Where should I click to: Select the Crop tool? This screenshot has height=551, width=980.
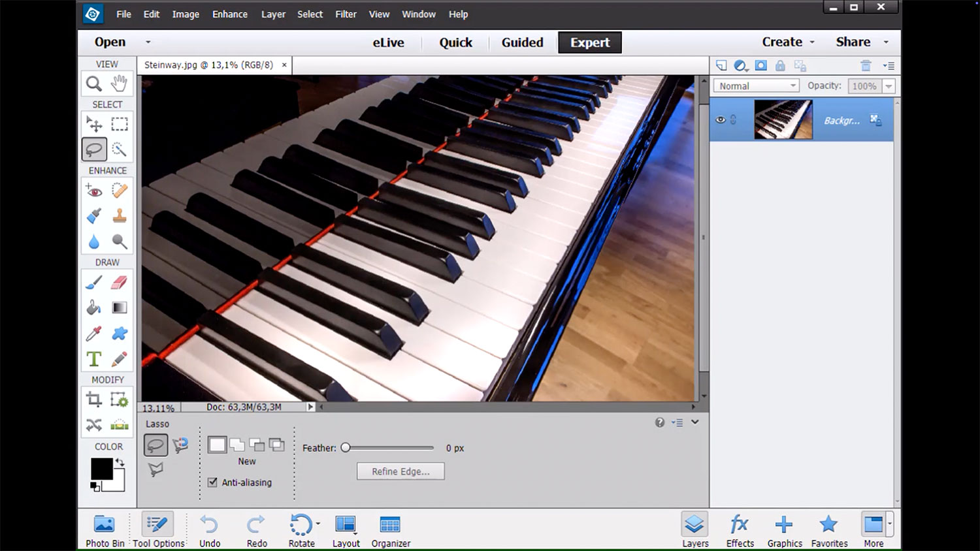pyautogui.click(x=94, y=400)
